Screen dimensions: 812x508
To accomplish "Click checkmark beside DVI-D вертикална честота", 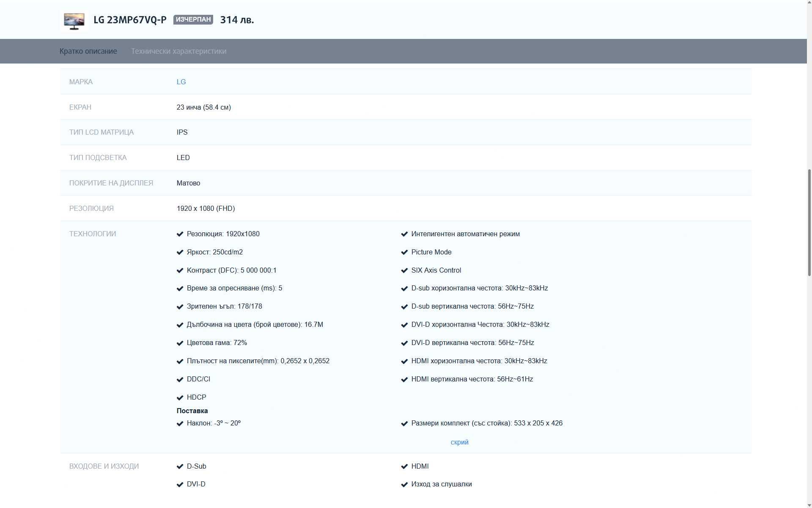I will (x=404, y=343).
